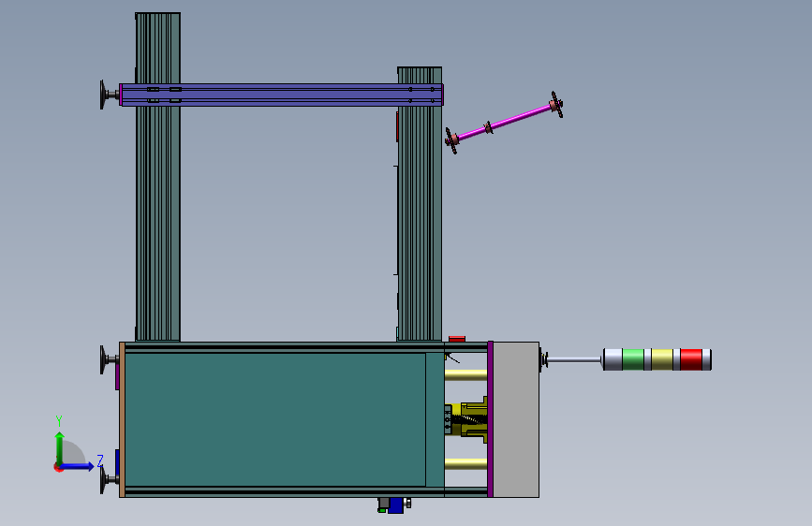Select the leveling foot on the blue crossbeam end

(x=110, y=95)
